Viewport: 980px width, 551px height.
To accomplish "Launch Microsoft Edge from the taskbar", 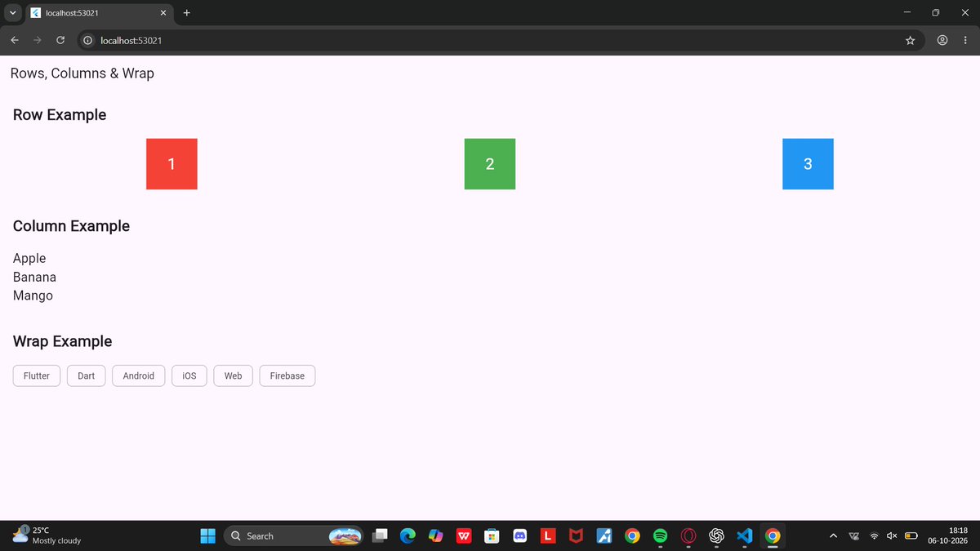I will [408, 535].
